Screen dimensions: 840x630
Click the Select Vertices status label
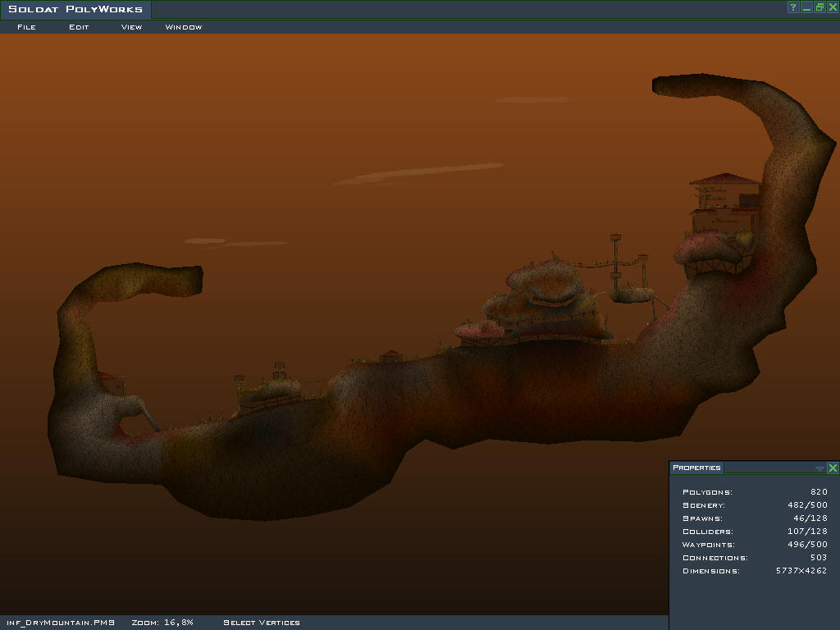261,623
